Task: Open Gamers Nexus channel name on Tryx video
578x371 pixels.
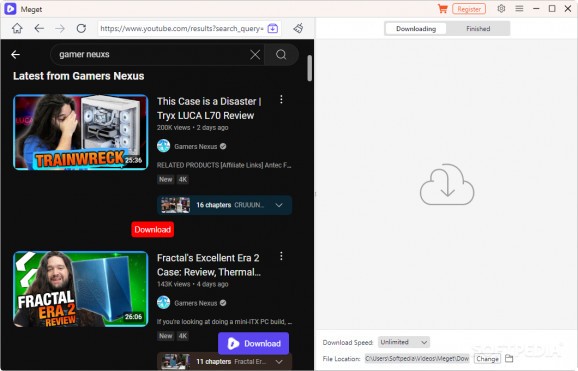Action: [x=196, y=146]
